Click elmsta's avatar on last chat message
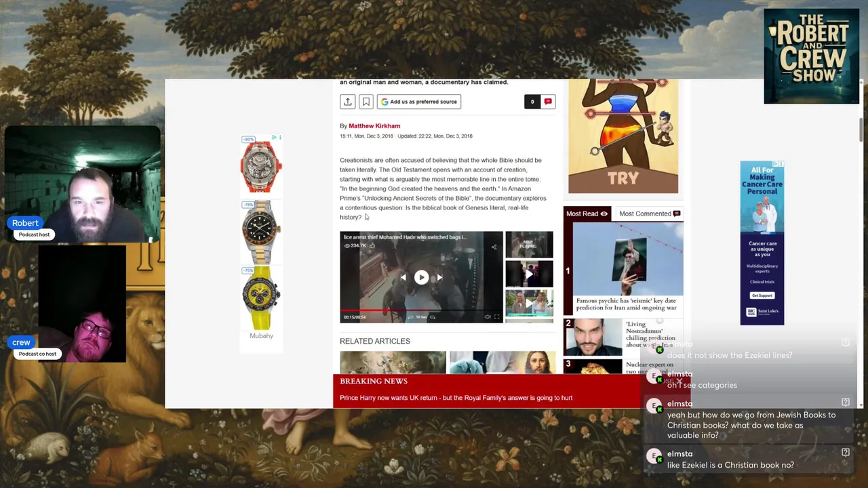 tap(654, 456)
